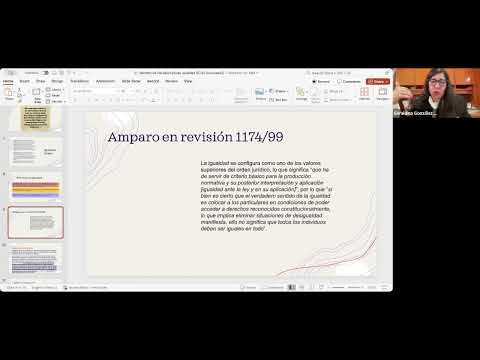This screenshot has width=480, height=360.
Task: Click the New Slide icon
Action: point(37,94)
